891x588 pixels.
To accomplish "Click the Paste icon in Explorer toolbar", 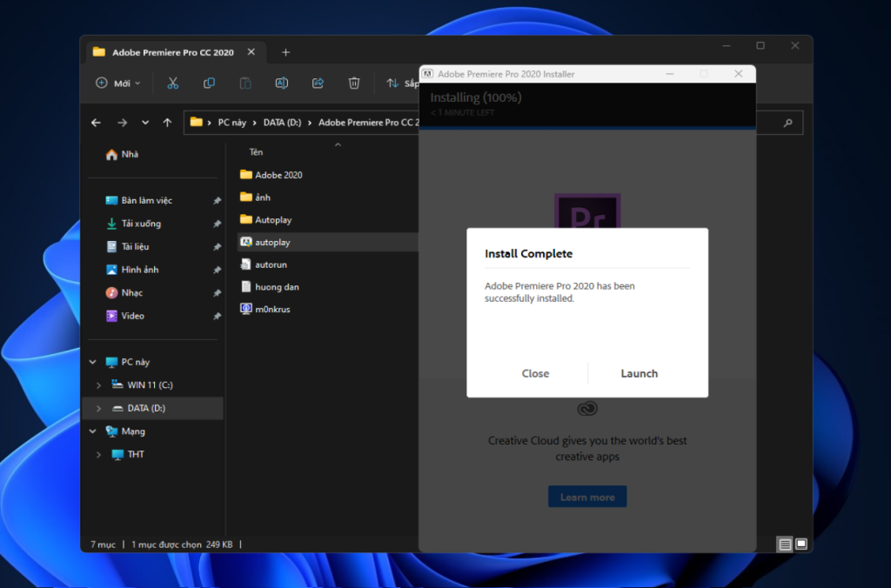I will (x=245, y=83).
